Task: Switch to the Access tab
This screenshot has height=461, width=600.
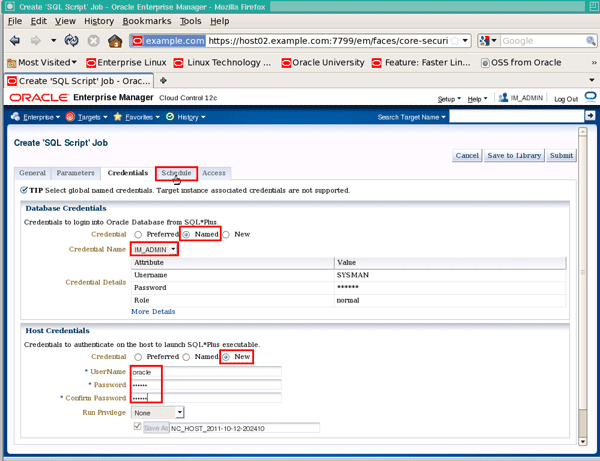Action: (214, 173)
